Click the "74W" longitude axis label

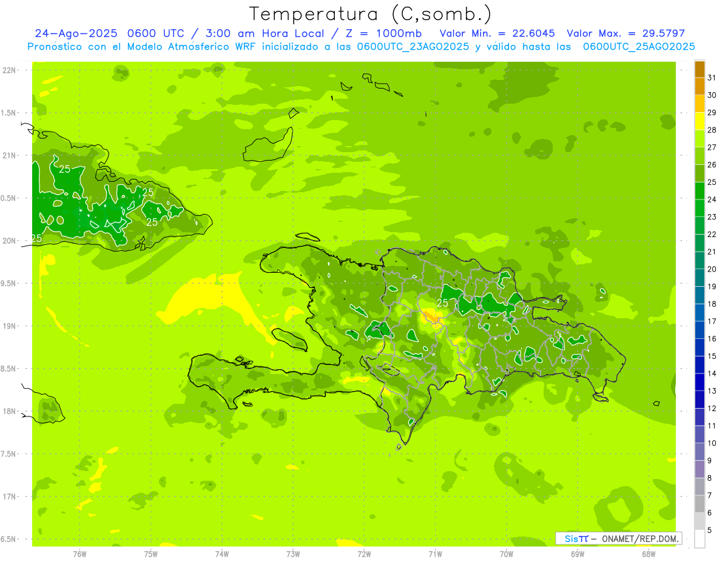[222, 554]
